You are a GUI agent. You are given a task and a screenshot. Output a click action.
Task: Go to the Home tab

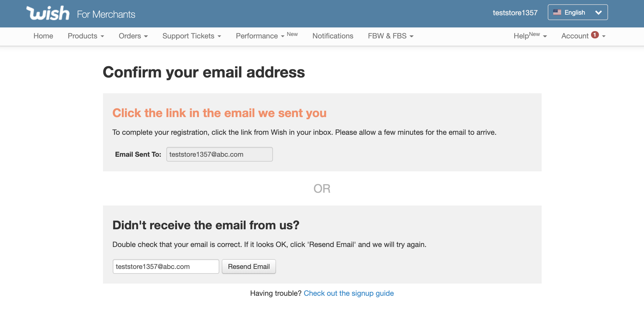click(x=43, y=36)
